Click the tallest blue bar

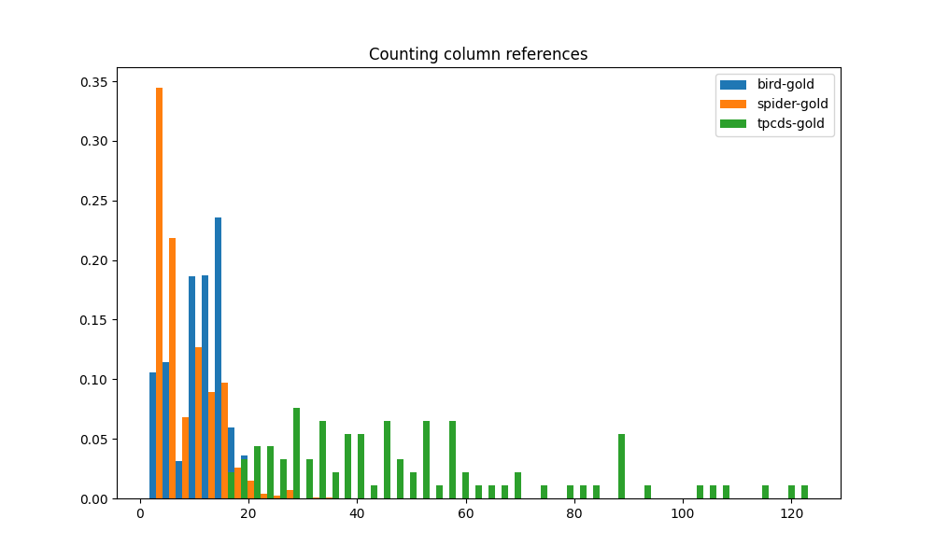click(218, 358)
